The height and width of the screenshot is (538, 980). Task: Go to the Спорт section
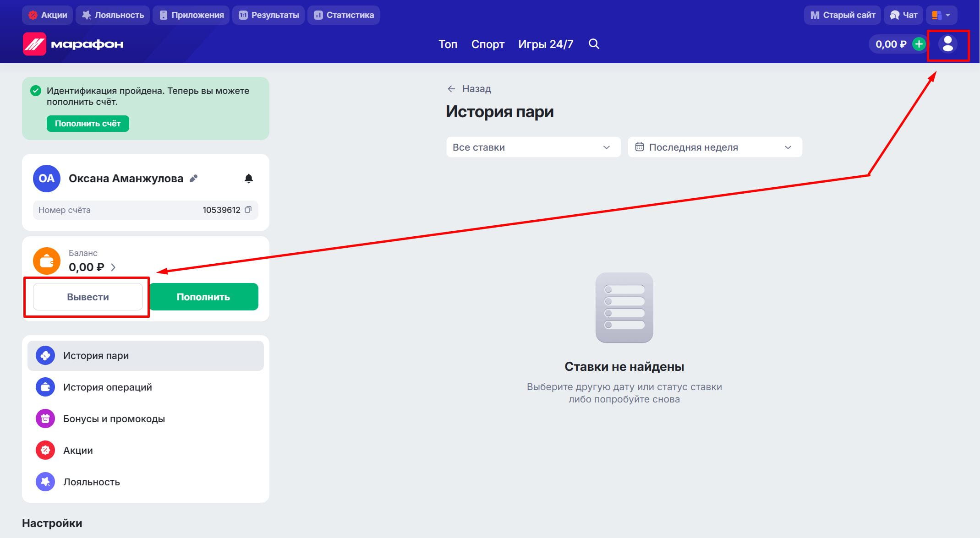click(x=488, y=44)
